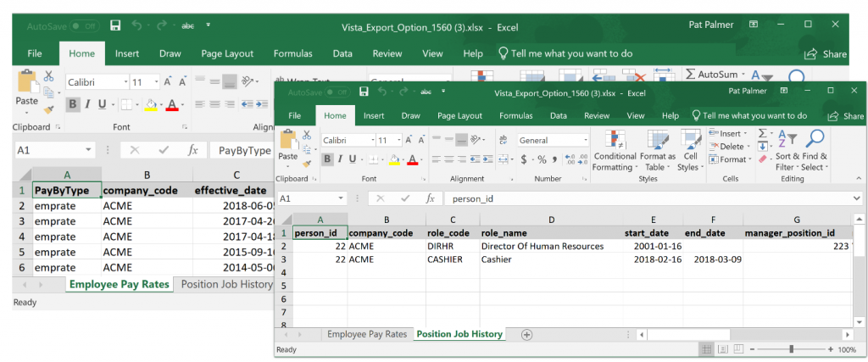Apply Percent Style in the front window
Viewport: 868px width, 362px height.
pos(542,160)
